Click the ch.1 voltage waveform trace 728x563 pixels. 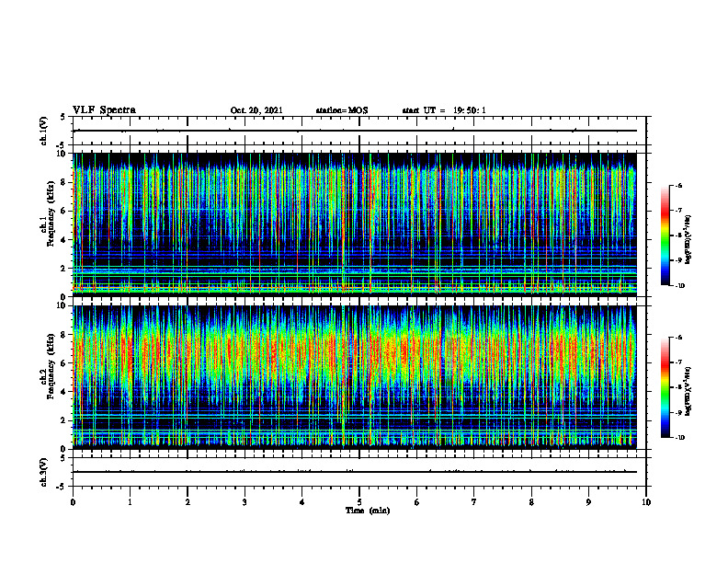point(355,131)
